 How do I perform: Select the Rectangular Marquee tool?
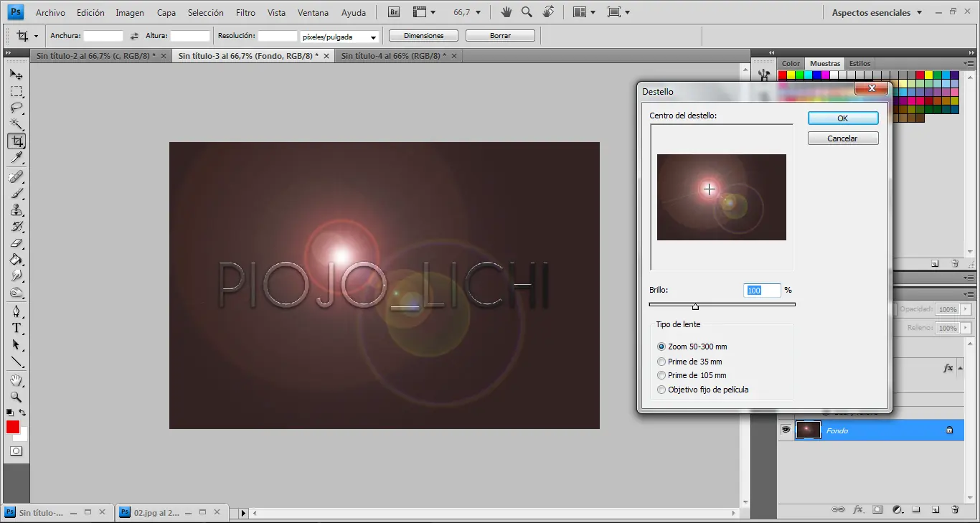tap(17, 92)
